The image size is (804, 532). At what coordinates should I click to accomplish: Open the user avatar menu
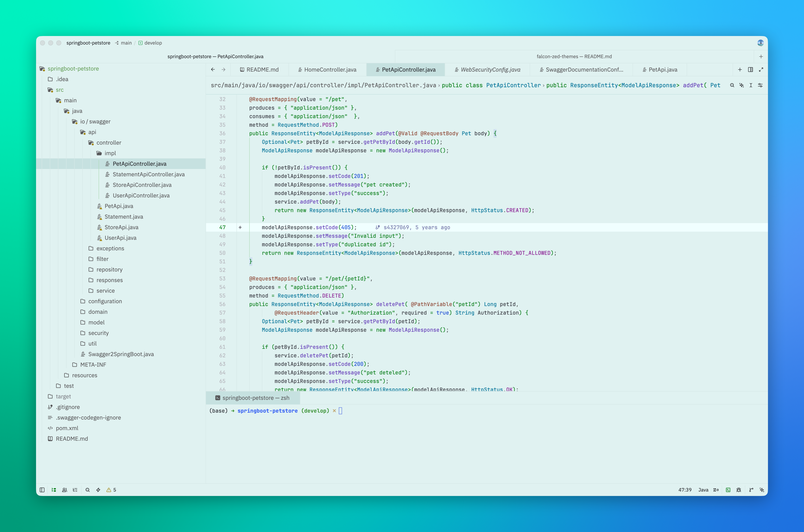760,43
